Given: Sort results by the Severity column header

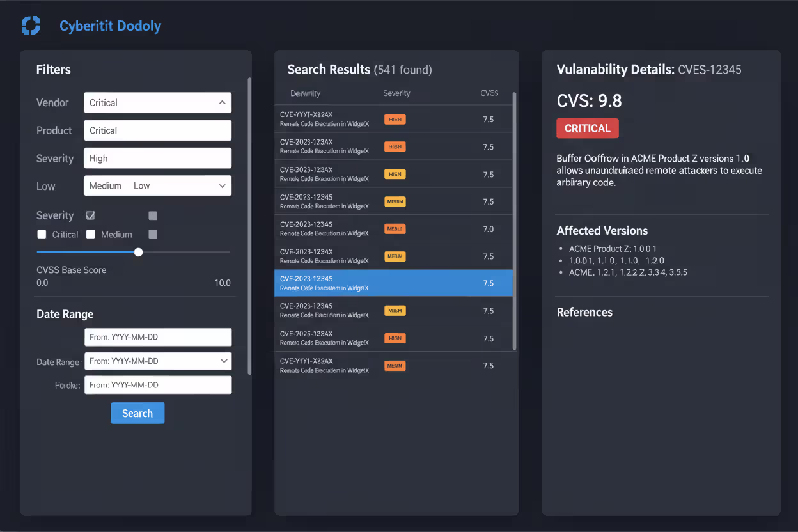Looking at the screenshot, I should click(x=396, y=93).
